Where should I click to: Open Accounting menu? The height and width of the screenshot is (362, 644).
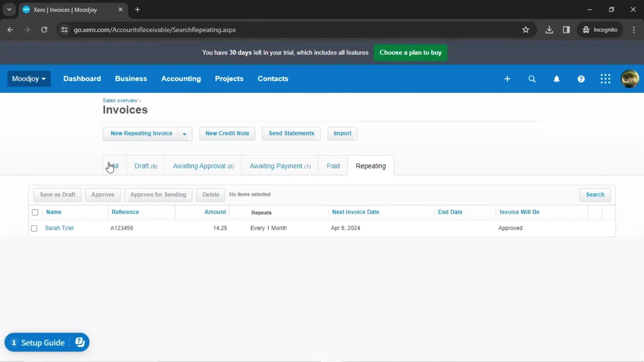click(x=181, y=79)
